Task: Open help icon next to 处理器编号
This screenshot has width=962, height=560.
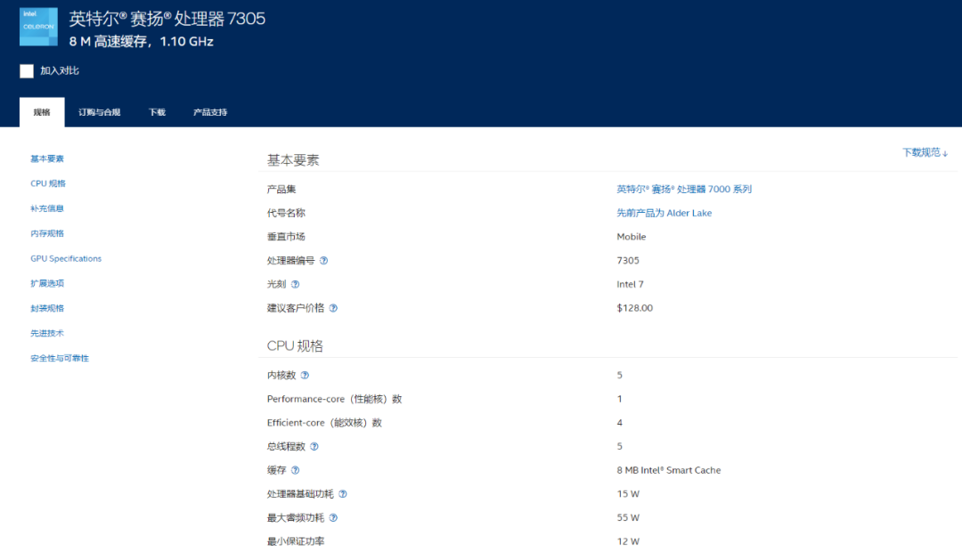Action: tap(324, 261)
